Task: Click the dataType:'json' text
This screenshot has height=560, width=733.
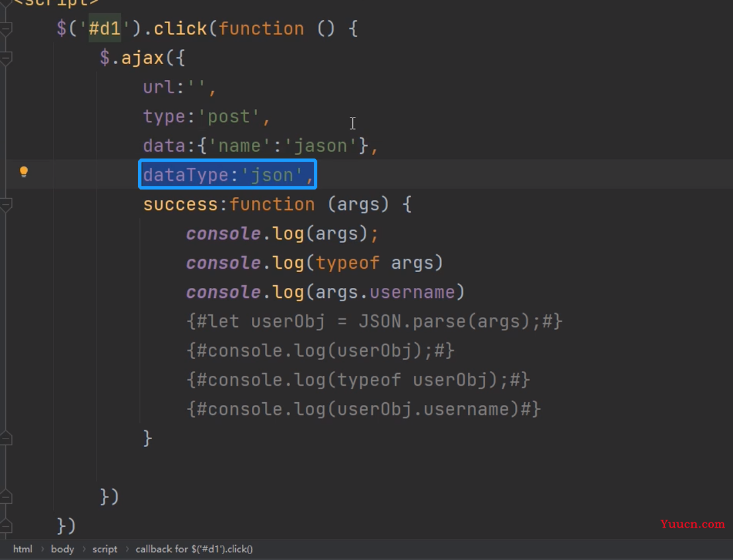Action: 227,175
